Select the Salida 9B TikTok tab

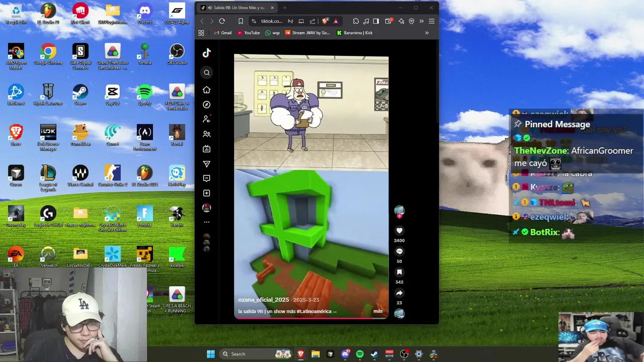pyautogui.click(x=237, y=8)
